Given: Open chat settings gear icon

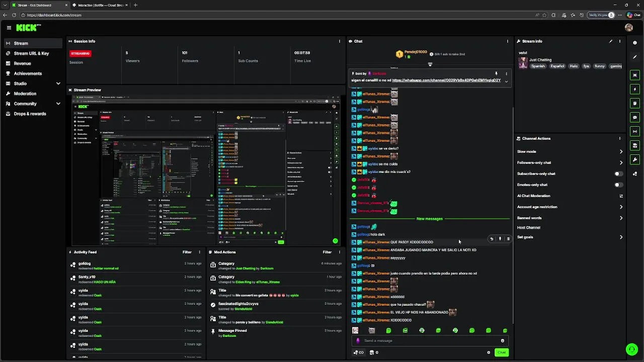Looking at the screenshot, I should tap(489, 352).
